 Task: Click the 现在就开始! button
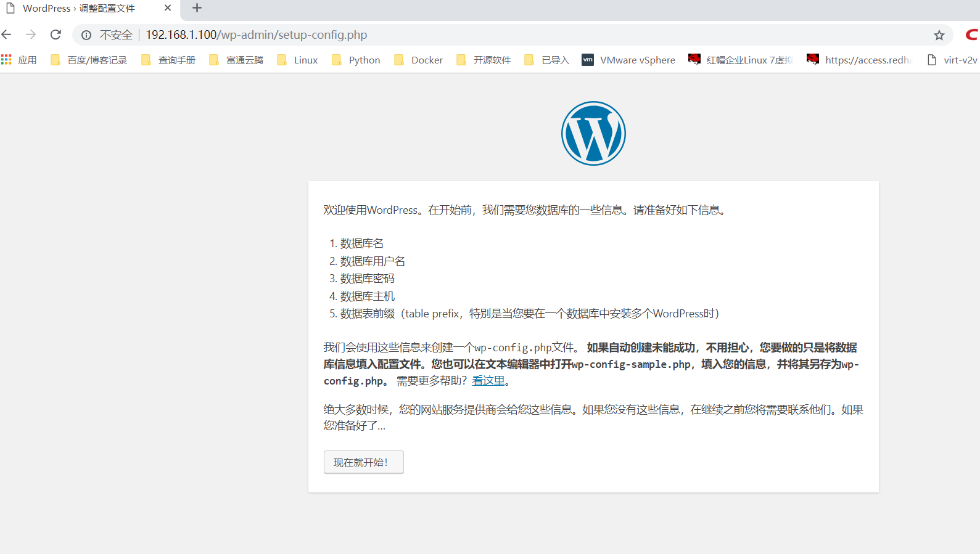(364, 462)
